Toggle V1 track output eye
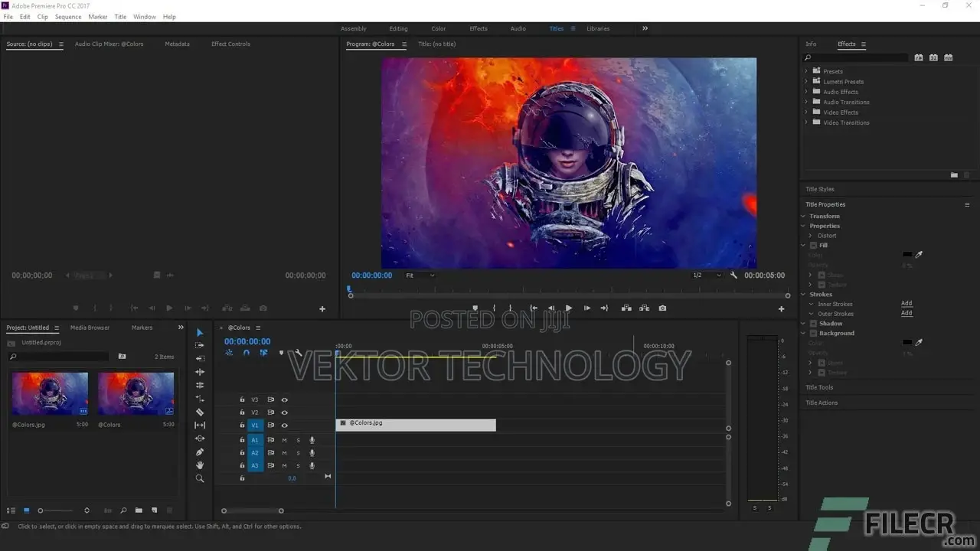This screenshot has height=551, width=980. pos(285,425)
